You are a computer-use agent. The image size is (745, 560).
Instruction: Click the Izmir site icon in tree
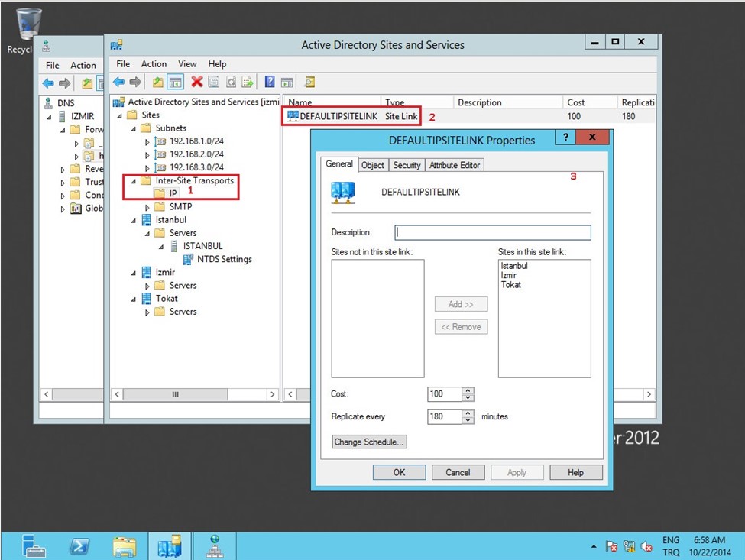coord(147,272)
